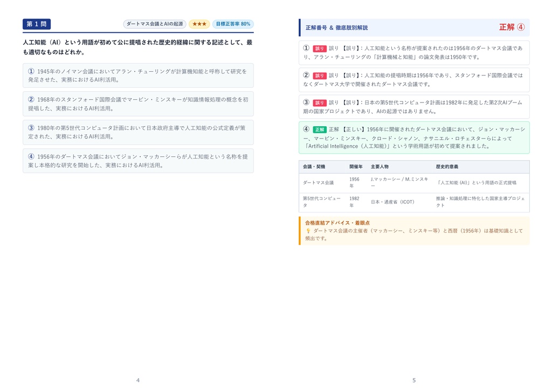552x392 pixels.
Task: Click the green explanation ④ mentioning Artificial Intelligence
Action: [414, 137]
